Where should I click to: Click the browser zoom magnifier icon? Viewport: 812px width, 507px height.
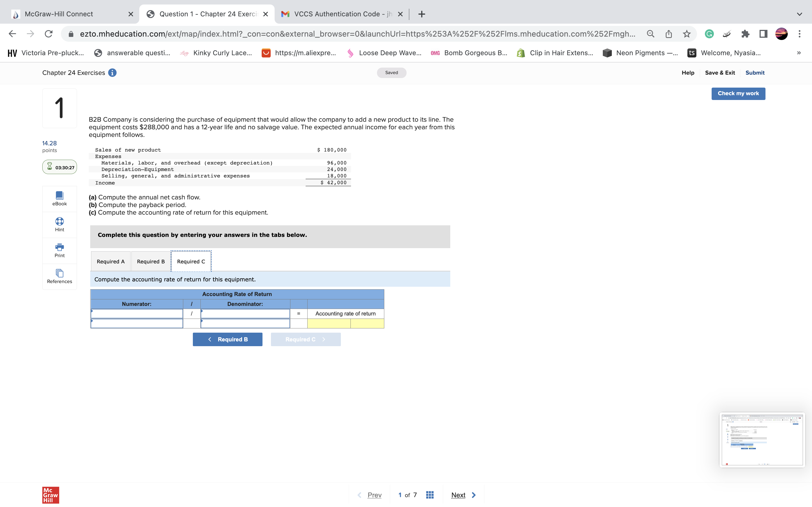click(650, 34)
